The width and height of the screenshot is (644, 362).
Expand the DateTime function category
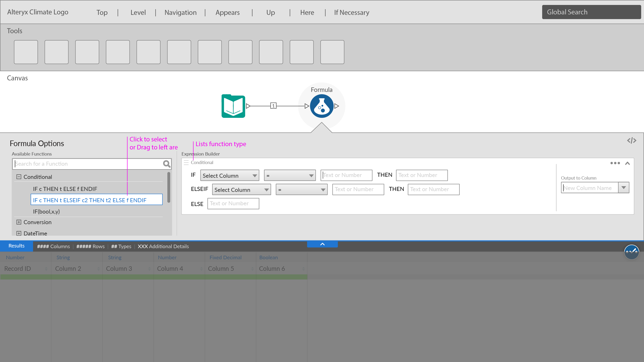coord(19,234)
